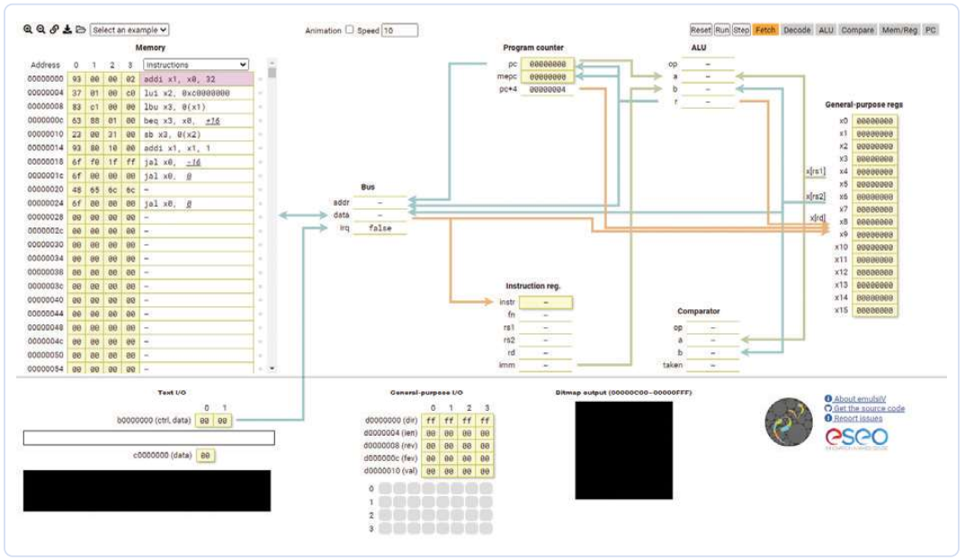Screen dimensions: 965x560
Task: Click the emulsiV circular logo
Action: pyautogui.click(x=789, y=422)
